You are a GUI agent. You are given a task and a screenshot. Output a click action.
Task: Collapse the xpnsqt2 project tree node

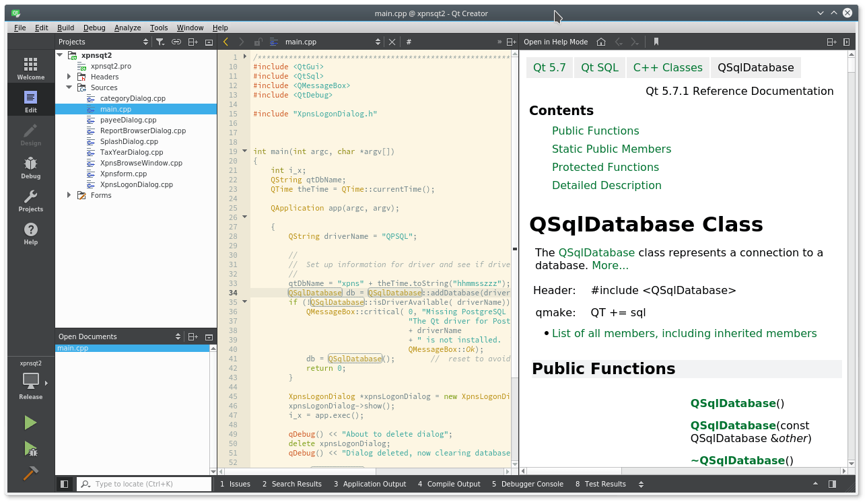(x=59, y=55)
